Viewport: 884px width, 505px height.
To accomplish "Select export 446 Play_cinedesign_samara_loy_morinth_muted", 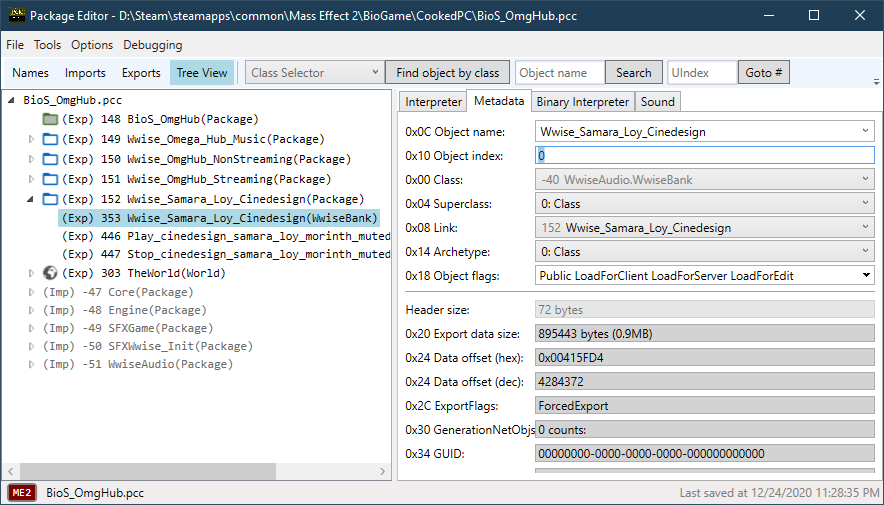I will tap(226, 236).
